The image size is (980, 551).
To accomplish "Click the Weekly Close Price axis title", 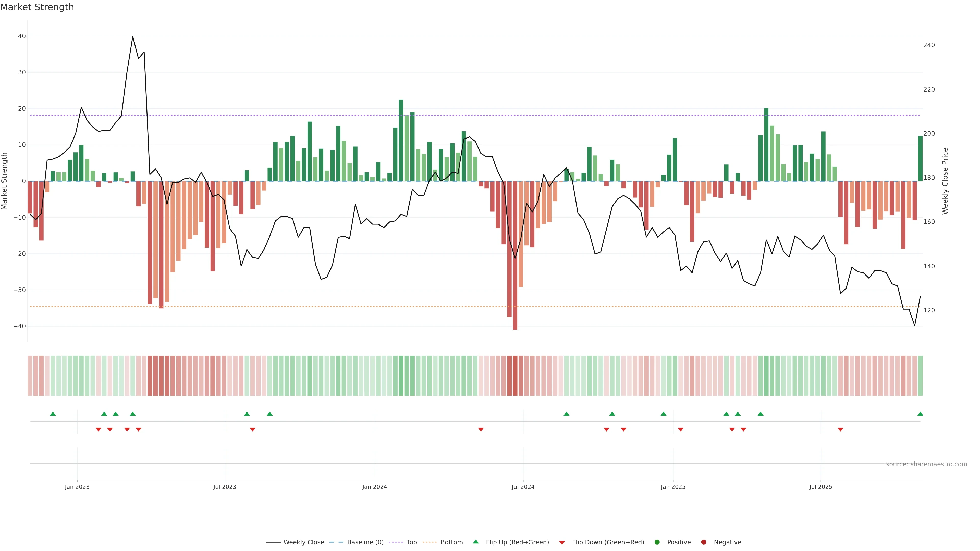I will click(x=945, y=181).
